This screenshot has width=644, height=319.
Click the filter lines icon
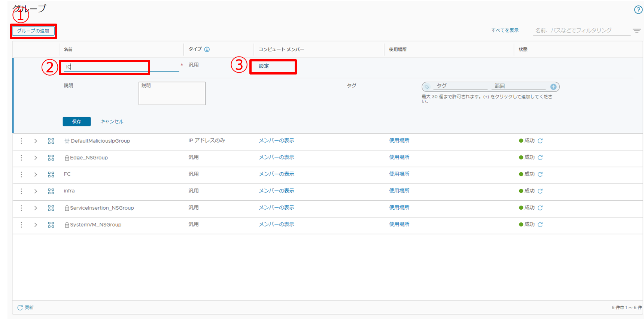(637, 31)
